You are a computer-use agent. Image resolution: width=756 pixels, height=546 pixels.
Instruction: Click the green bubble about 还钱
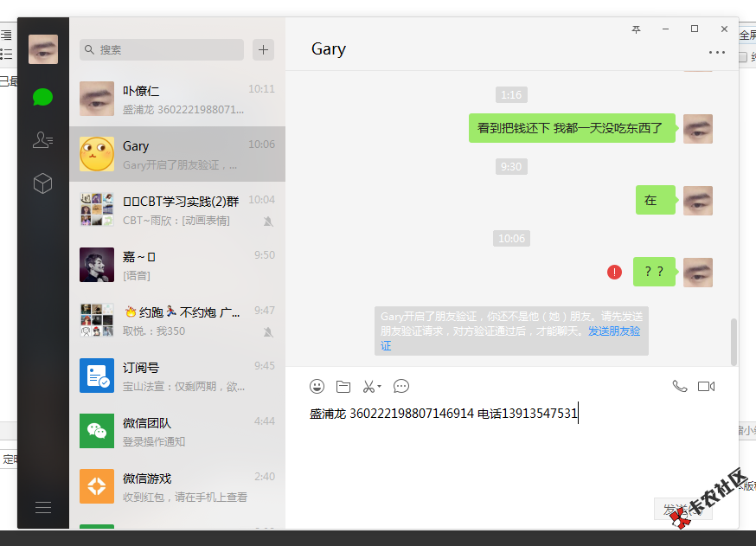(x=572, y=128)
